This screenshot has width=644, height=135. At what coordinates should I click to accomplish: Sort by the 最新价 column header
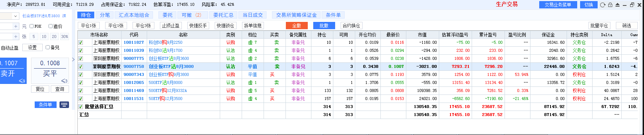(393, 35)
